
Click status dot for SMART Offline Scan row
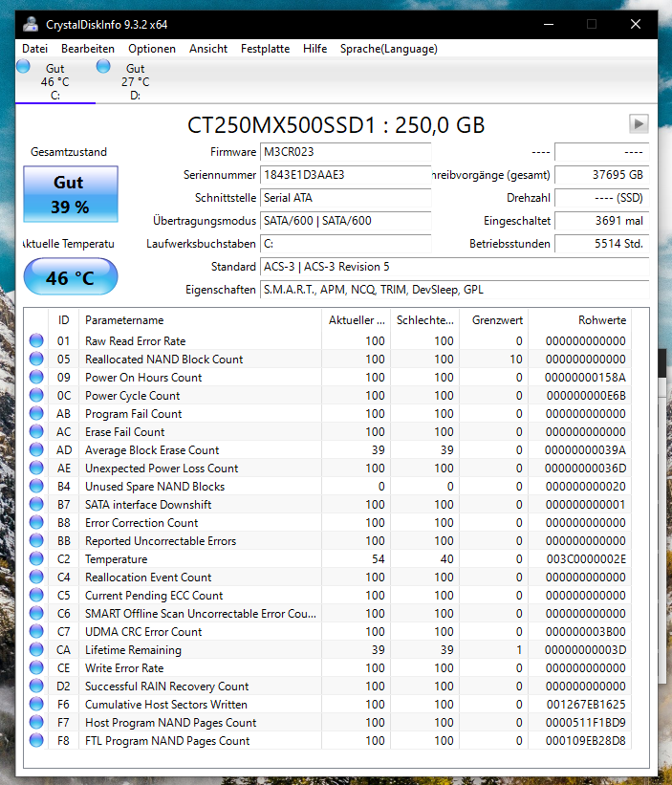pyautogui.click(x=36, y=613)
